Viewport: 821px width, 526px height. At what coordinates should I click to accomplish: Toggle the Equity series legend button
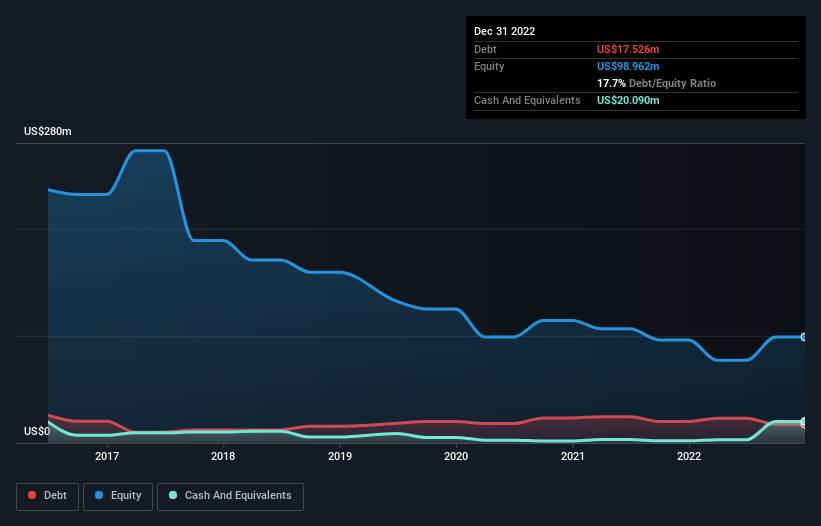pos(118,496)
